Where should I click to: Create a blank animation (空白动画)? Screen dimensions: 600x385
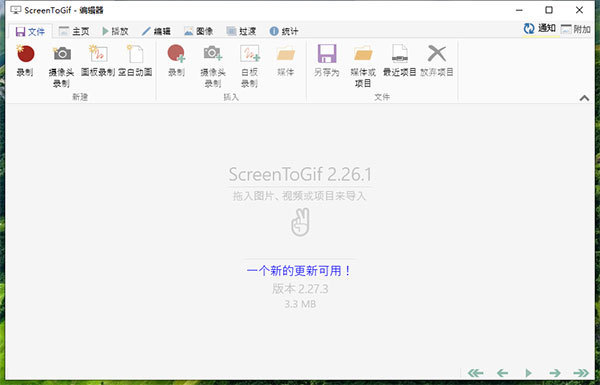point(135,60)
